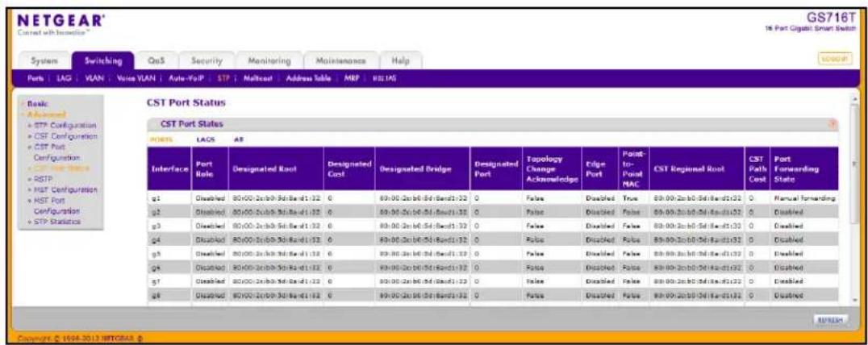Show the LAGS filter view
Image resolution: width=868 pixels, height=345 pixels.
click(206, 140)
